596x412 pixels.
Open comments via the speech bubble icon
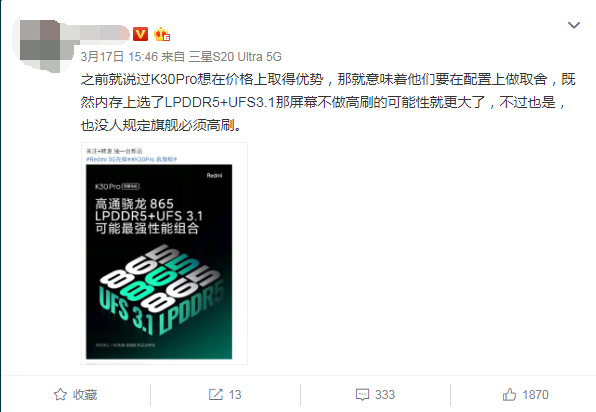pos(362,395)
